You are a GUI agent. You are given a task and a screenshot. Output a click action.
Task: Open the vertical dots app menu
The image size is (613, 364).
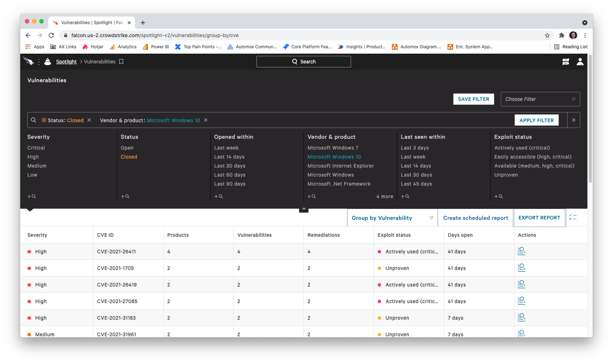(39, 62)
